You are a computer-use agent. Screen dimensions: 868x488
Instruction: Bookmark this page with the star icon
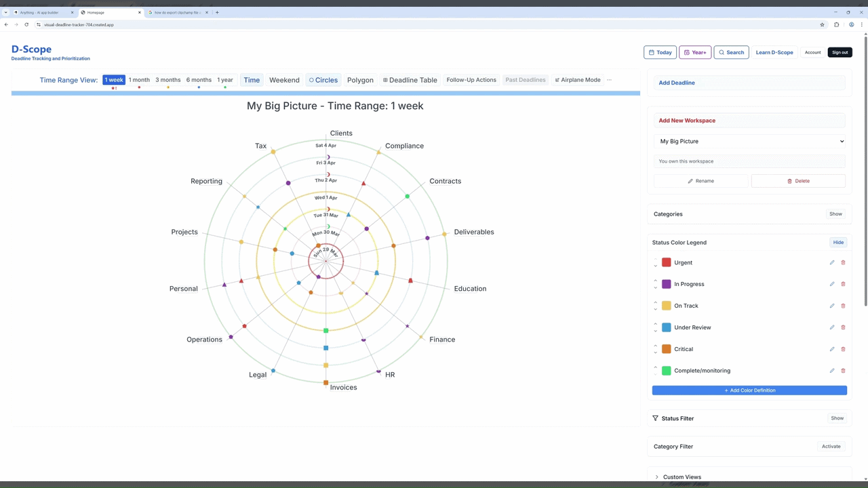[x=822, y=24]
